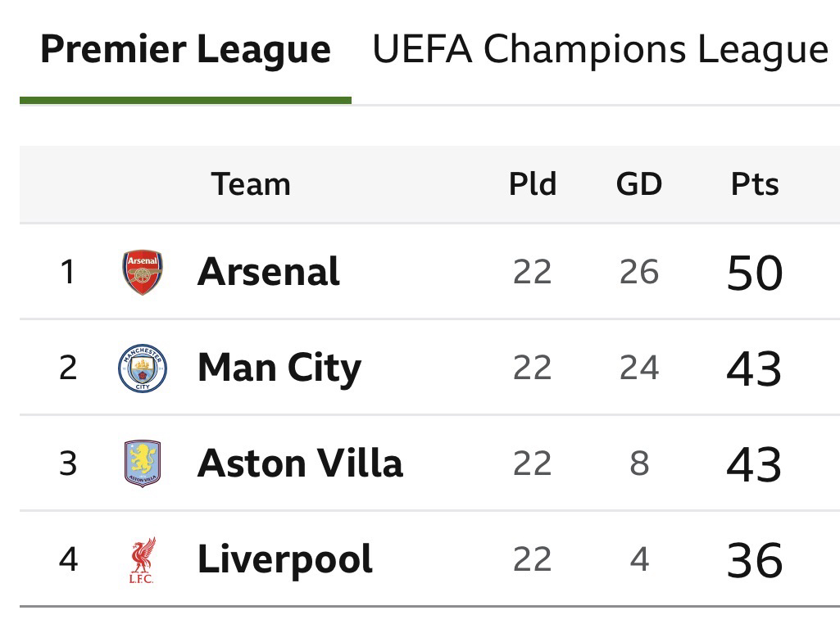Click Man City's goal difference of 24

pyautogui.click(x=639, y=369)
